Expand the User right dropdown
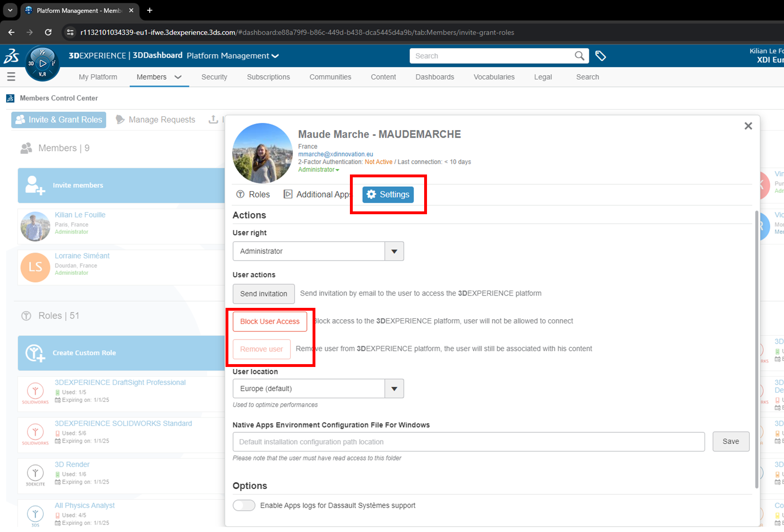This screenshot has width=784, height=532. [x=394, y=252]
